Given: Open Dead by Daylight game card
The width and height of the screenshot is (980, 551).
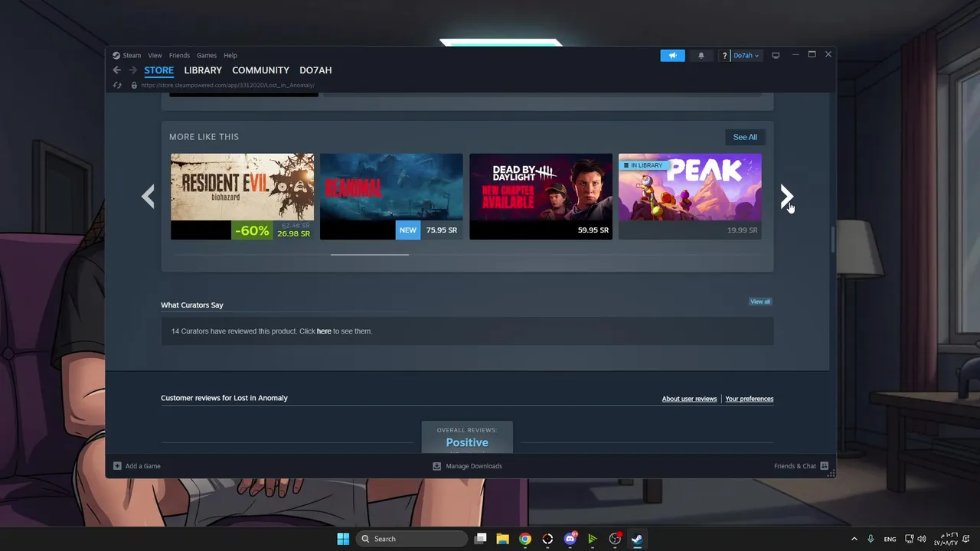Looking at the screenshot, I should tap(541, 196).
